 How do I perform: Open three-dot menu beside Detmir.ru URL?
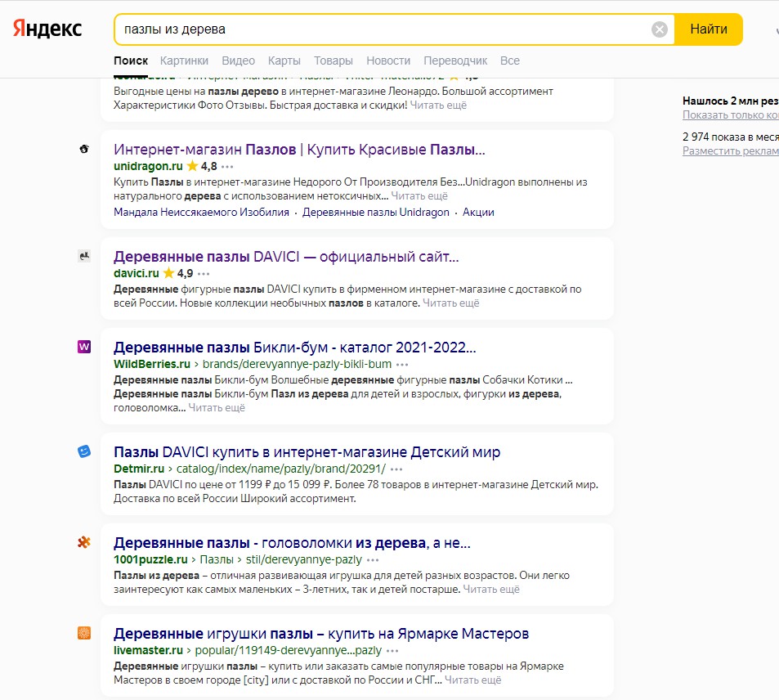tap(396, 469)
